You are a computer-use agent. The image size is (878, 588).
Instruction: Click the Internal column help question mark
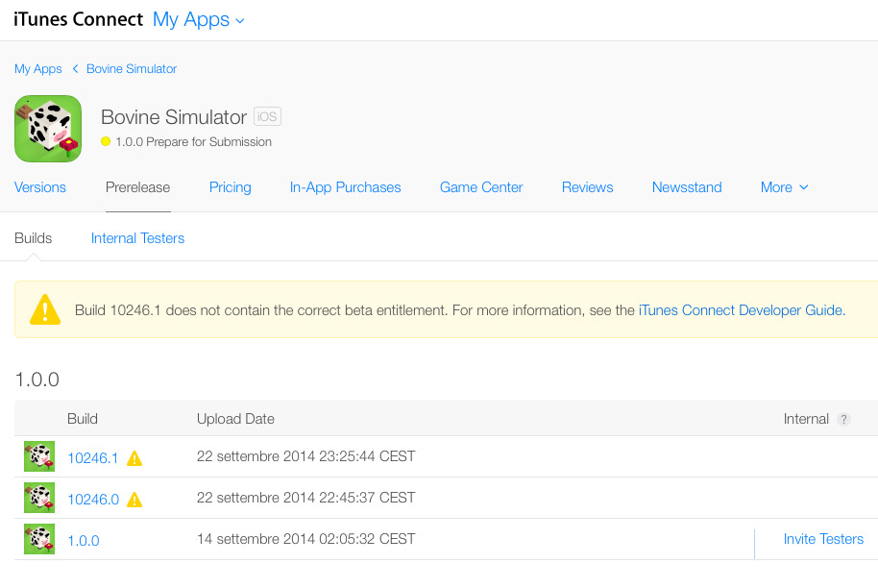pyautogui.click(x=843, y=420)
